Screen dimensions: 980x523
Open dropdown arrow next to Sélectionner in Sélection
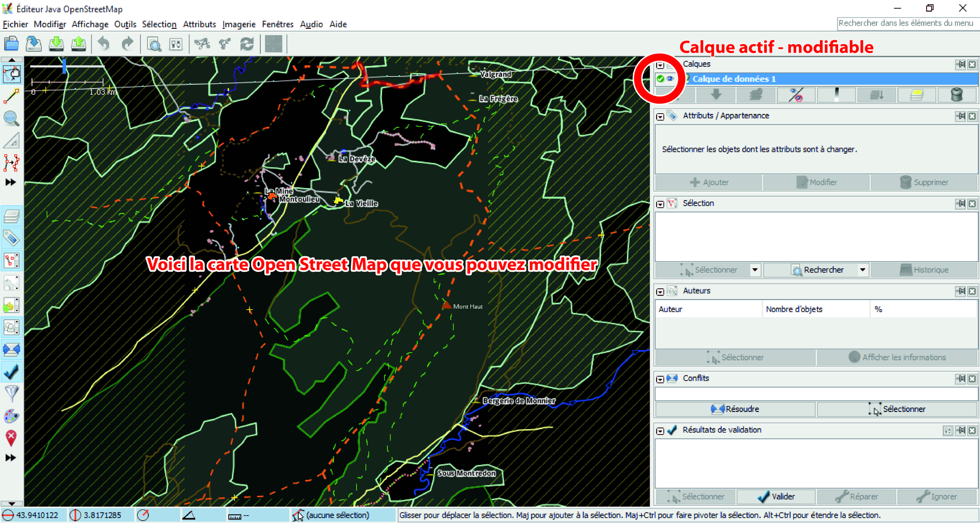755,270
